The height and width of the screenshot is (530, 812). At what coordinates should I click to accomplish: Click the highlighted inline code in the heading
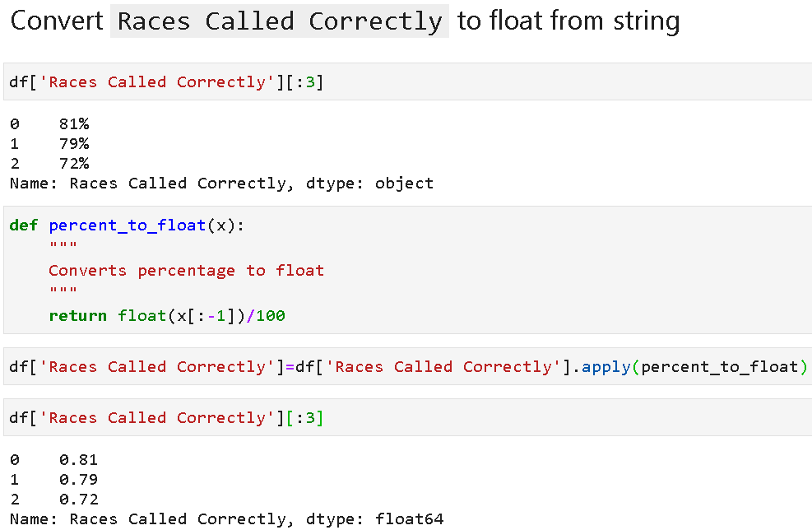280,21
